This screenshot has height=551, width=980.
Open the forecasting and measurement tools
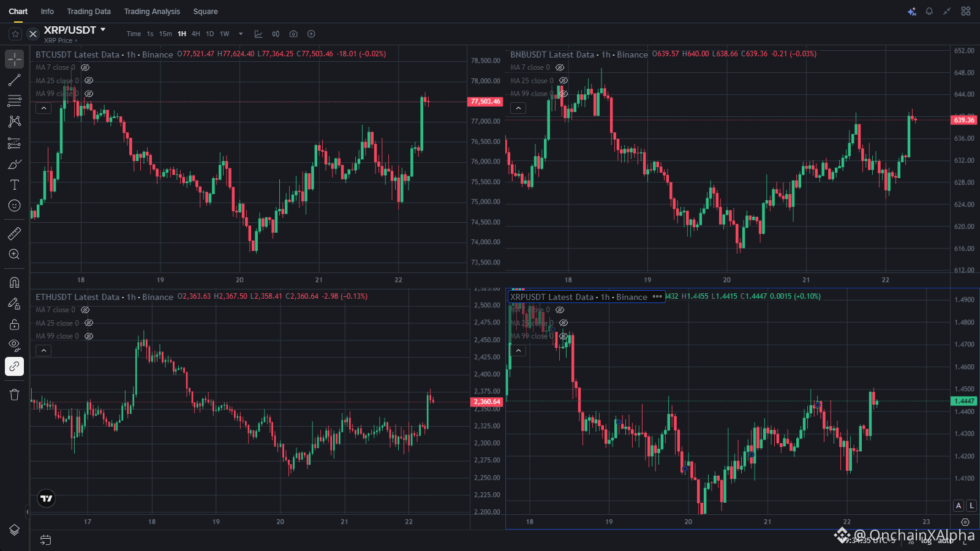click(15, 143)
